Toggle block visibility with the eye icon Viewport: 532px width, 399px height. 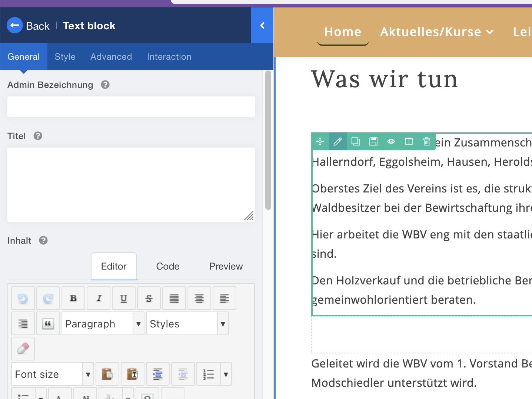click(391, 142)
